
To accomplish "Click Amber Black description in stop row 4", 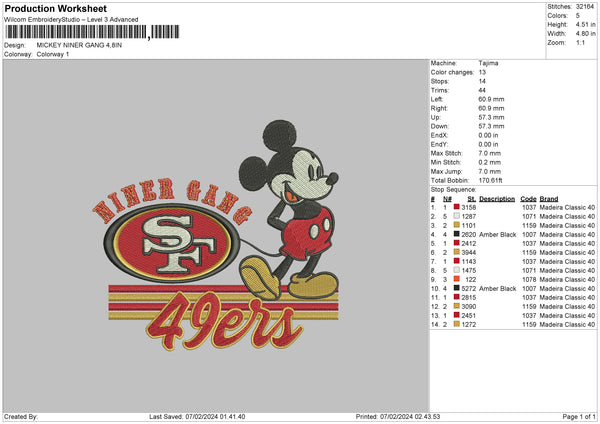I will click(497, 234).
